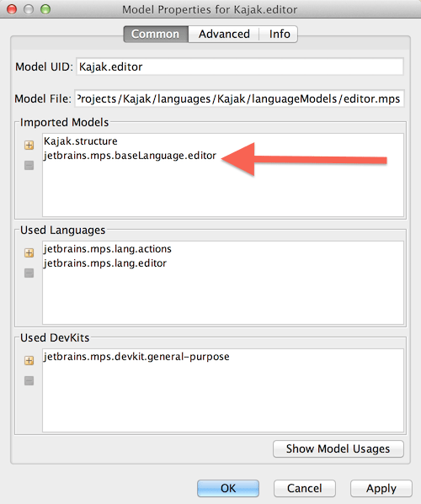
Task: Select jetbrains.mps.lang.actions language entry
Action: 108,249
